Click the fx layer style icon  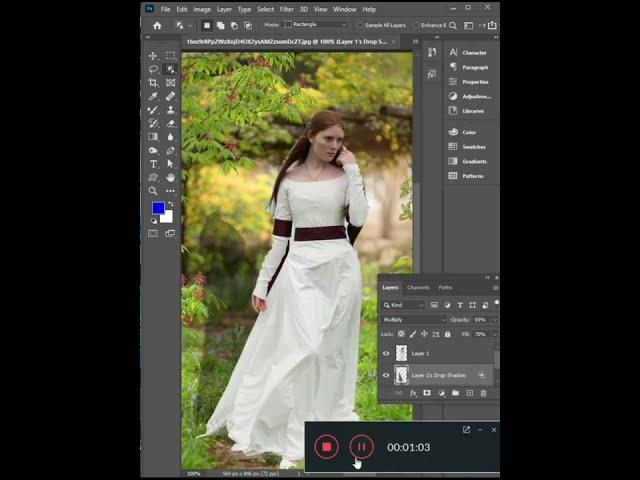click(413, 393)
